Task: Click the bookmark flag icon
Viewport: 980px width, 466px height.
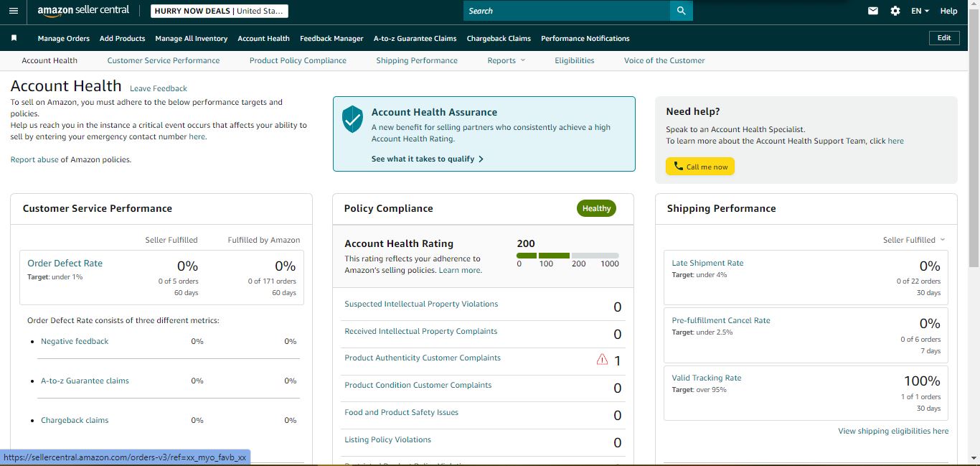Action: click(14, 38)
